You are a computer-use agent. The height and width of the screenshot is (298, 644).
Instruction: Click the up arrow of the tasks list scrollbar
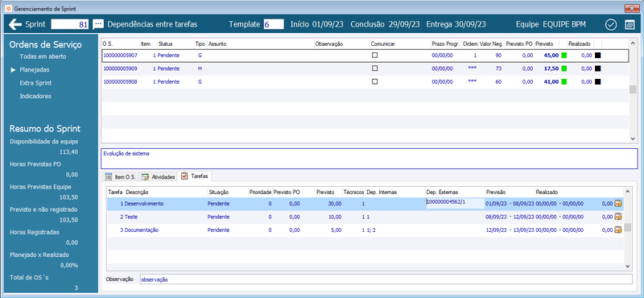pos(628,191)
